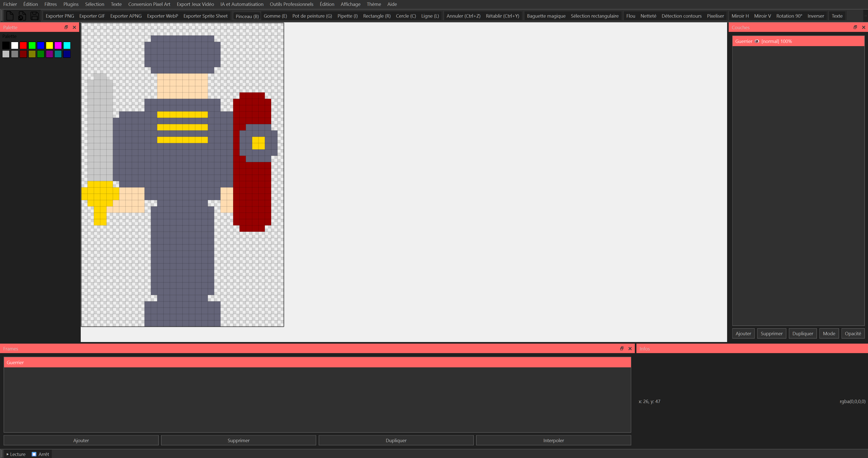Start animation with Lecture button
Viewport: 868px width, 458px height.
click(16, 454)
